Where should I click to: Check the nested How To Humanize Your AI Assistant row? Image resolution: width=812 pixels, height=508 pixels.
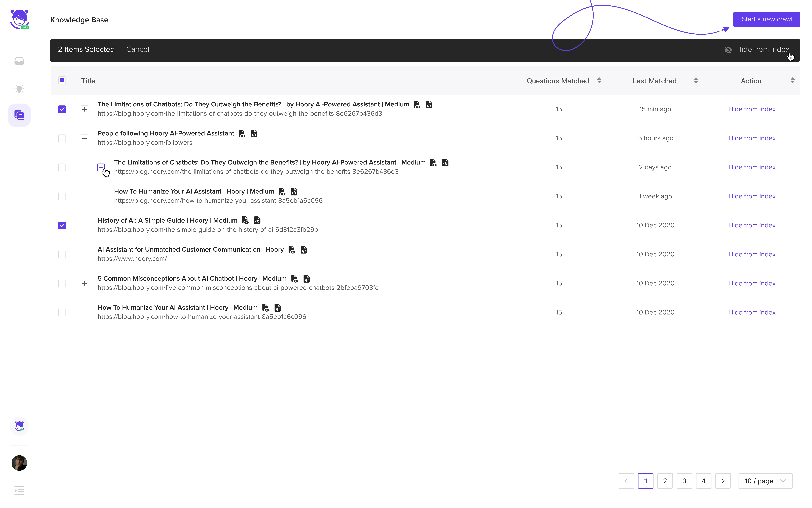click(62, 196)
